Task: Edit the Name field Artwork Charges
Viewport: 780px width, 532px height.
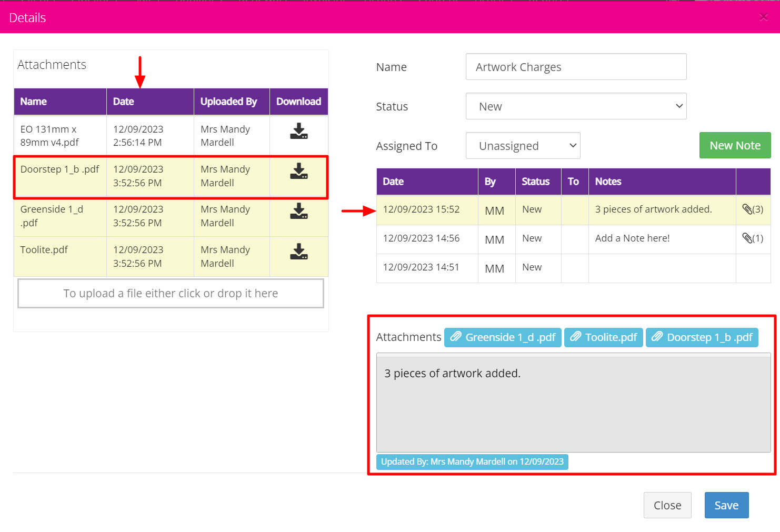Action: 576,67
